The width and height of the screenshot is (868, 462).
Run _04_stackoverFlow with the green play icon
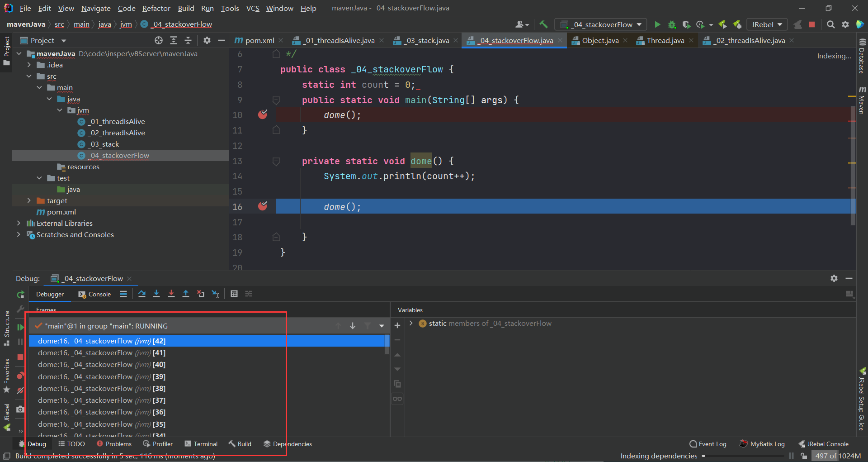click(657, 24)
